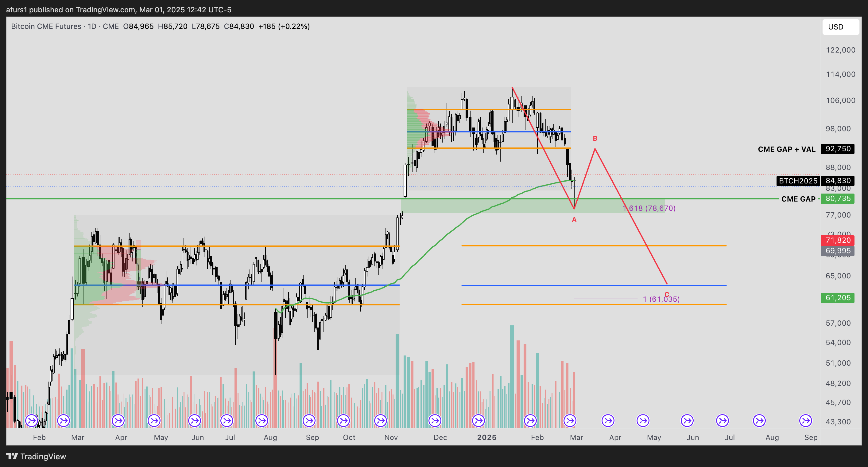Click the close price C84,830 value
The width and height of the screenshot is (868, 467).
(x=239, y=26)
